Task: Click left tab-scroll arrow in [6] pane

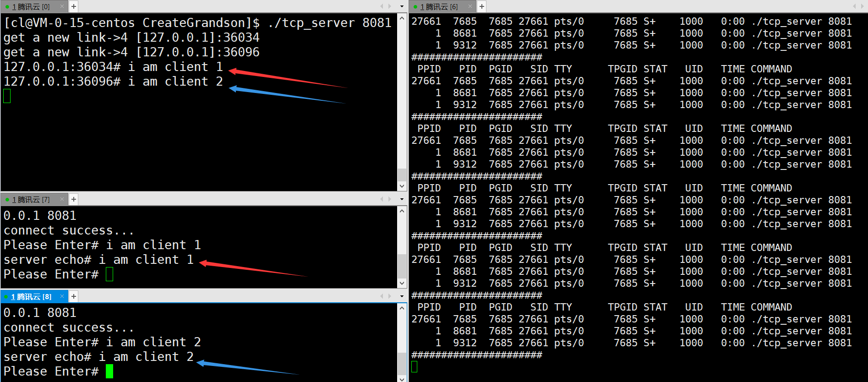Action: point(854,6)
